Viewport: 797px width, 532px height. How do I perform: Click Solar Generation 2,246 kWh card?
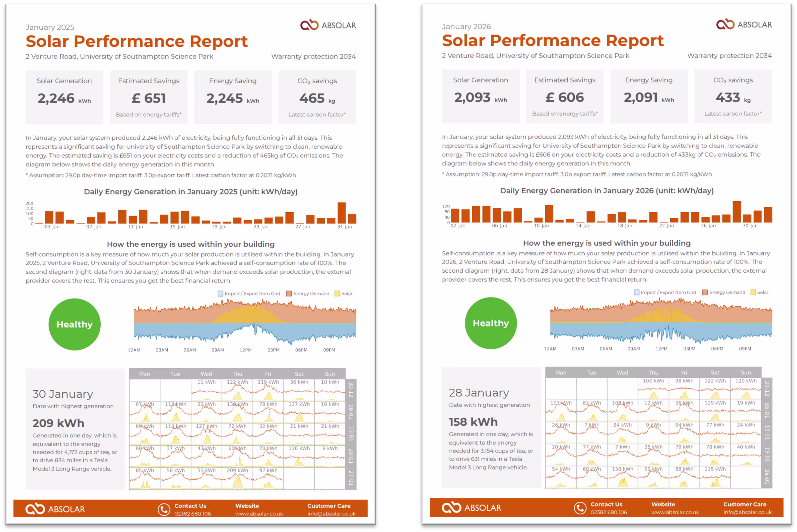64,97
